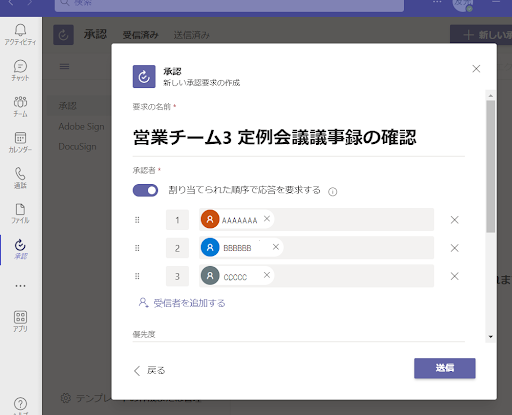This screenshot has width=512, height=415.
Task: Click 受信者を追加する to add a recipient
Action: tap(182, 303)
